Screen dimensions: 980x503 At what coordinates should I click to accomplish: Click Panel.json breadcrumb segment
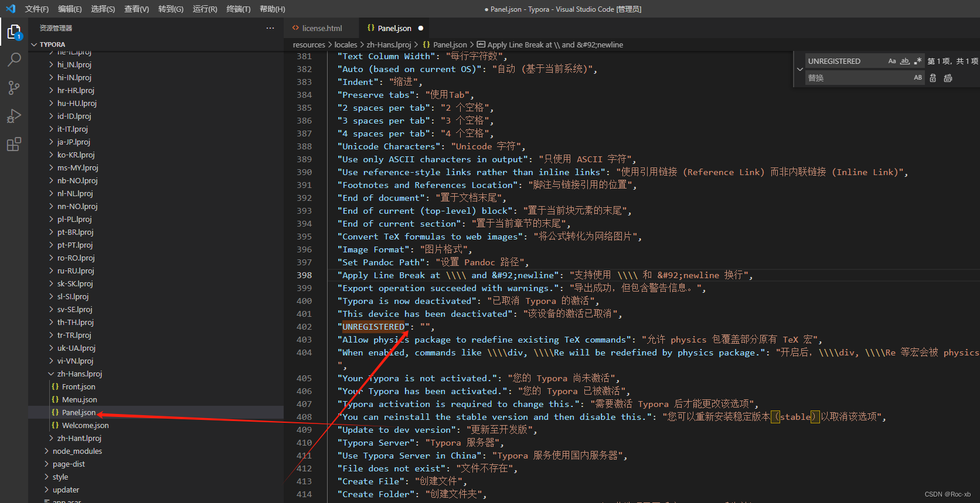pos(450,45)
